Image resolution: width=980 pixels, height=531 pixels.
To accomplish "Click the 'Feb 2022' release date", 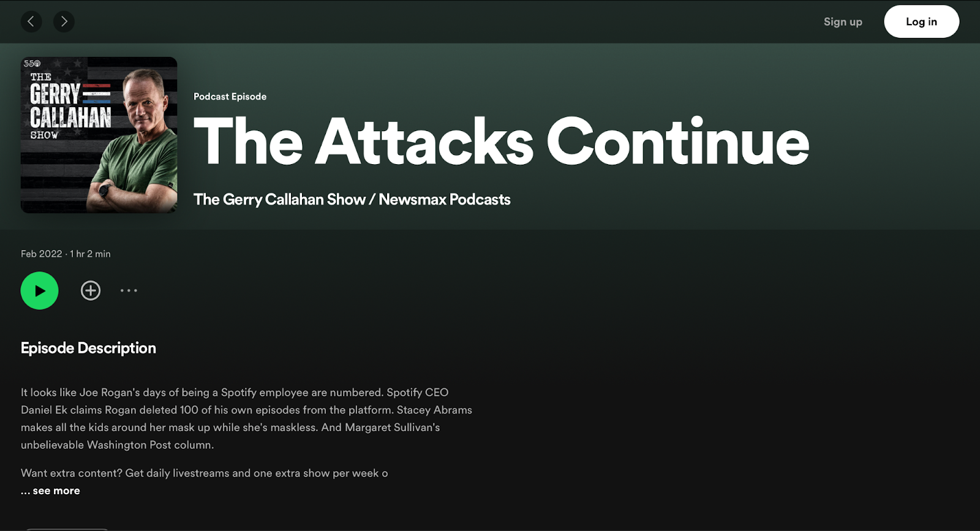I will coord(42,254).
